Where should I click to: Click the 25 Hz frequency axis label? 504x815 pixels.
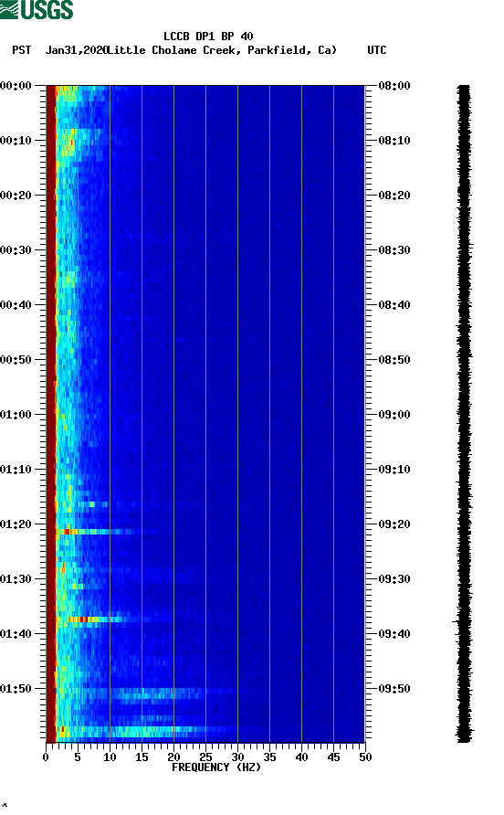click(205, 757)
